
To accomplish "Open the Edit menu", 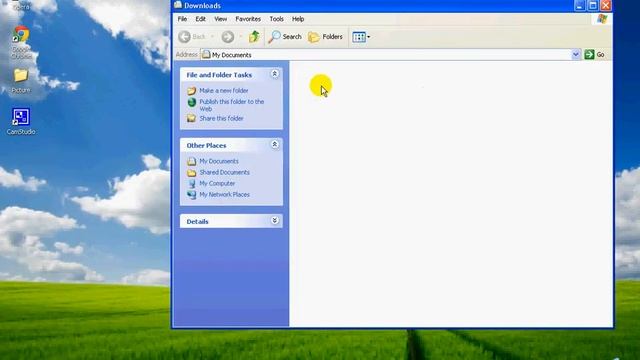I will pyautogui.click(x=200, y=19).
